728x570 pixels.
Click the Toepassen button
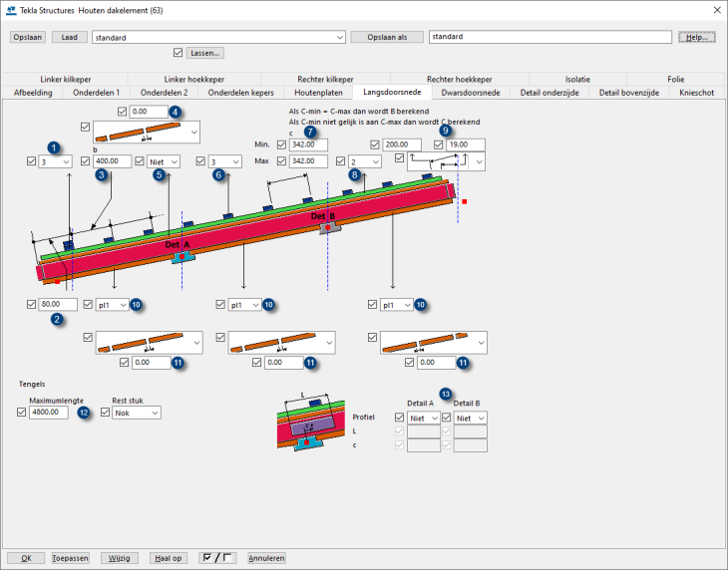[x=70, y=558]
